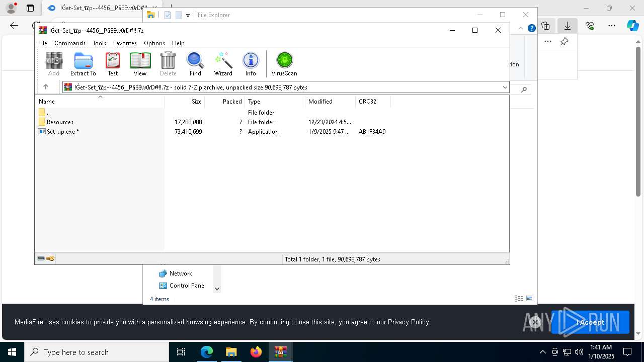The width and height of the screenshot is (644, 362).
Task: Open the File menu
Action: [43, 43]
